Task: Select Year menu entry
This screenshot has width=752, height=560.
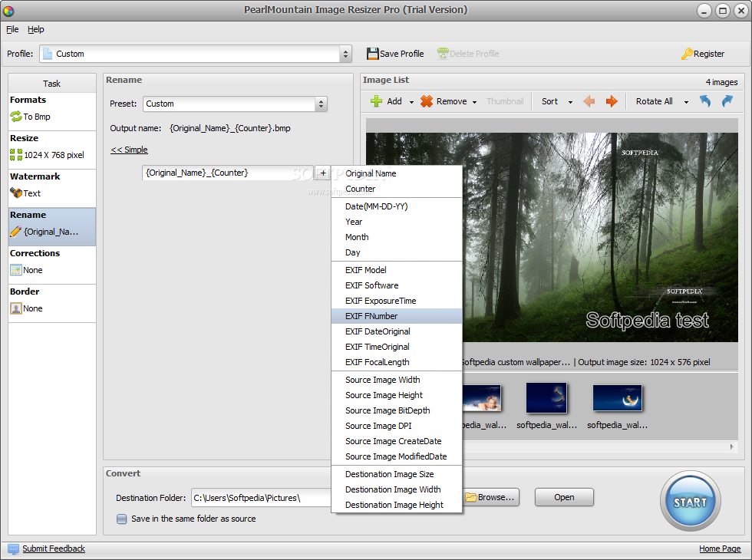Action: point(397,222)
